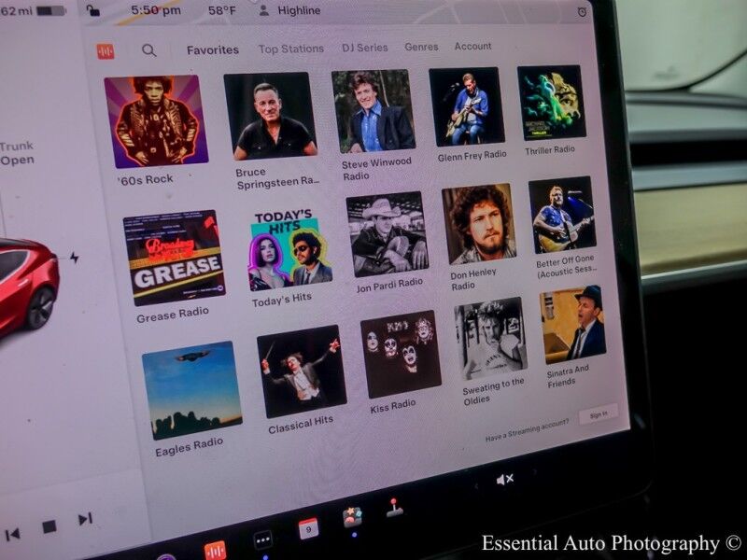The image size is (747, 560).
Task: Go to previous track
Action: pos(13,535)
